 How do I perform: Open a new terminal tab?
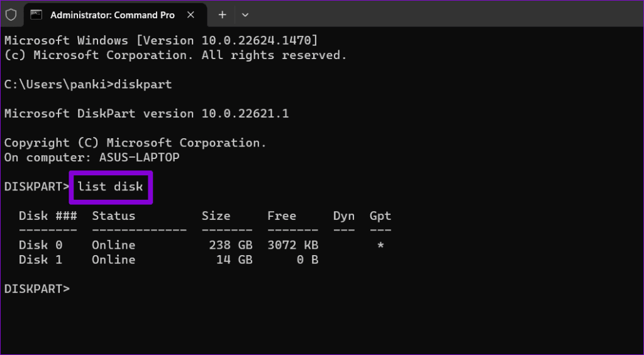click(x=222, y=15)
